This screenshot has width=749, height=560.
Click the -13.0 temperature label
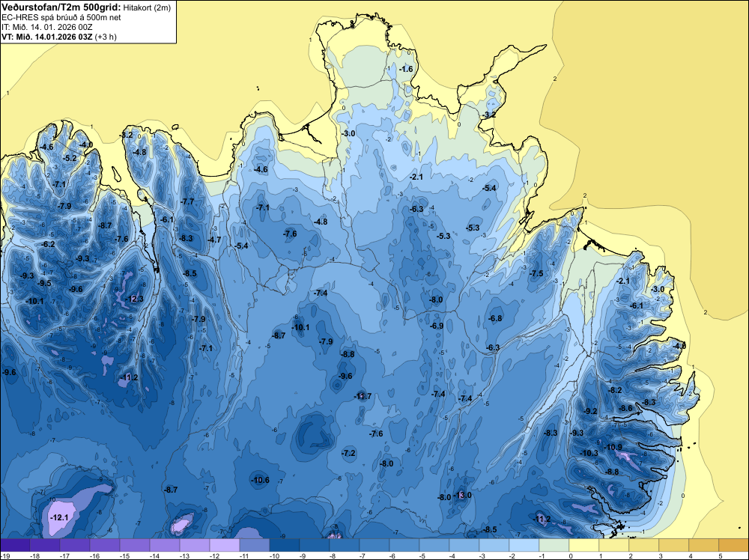click(x=462, y=495)
